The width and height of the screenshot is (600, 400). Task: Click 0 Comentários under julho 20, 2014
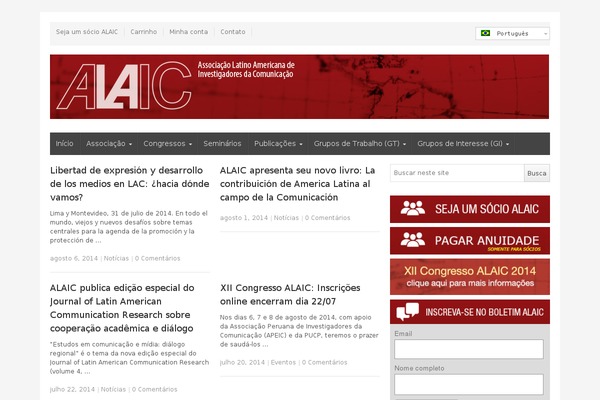(324, 362)
